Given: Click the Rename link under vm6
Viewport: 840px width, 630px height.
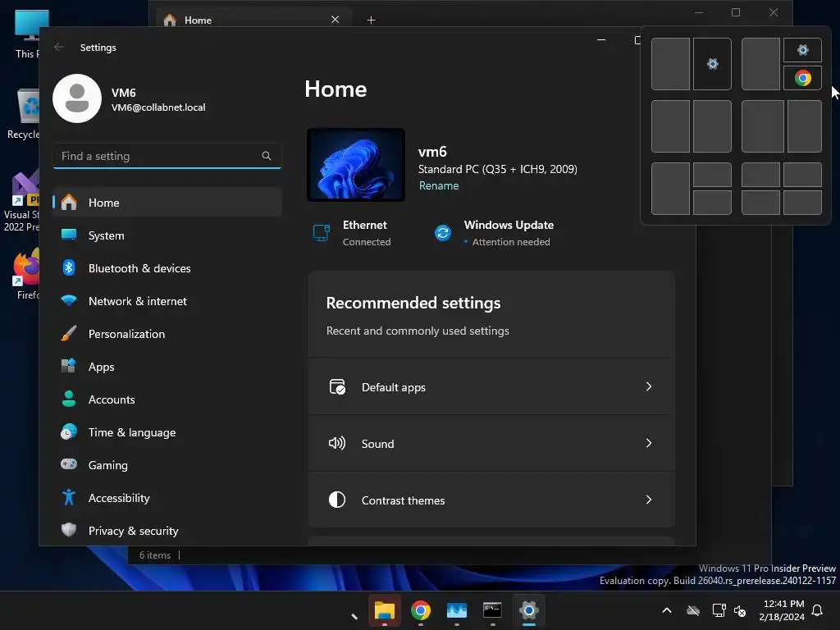Looking at the screenshot, I should coord(439,186).
